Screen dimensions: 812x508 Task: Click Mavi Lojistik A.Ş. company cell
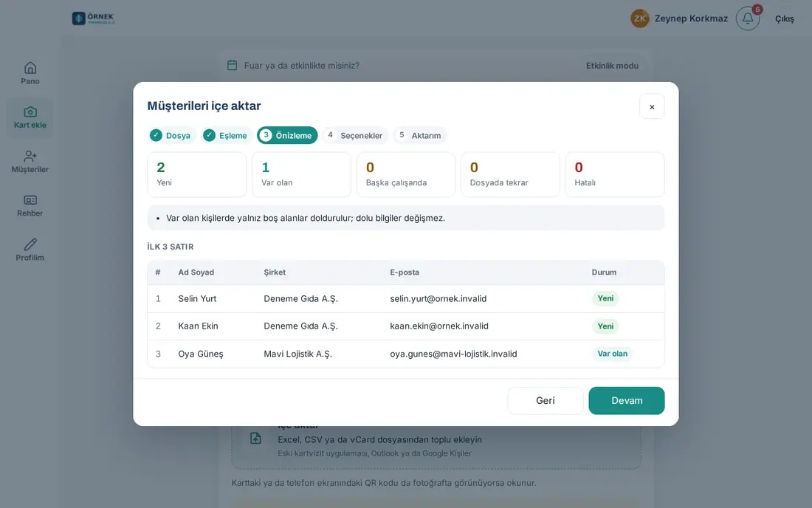pos(297,354)
